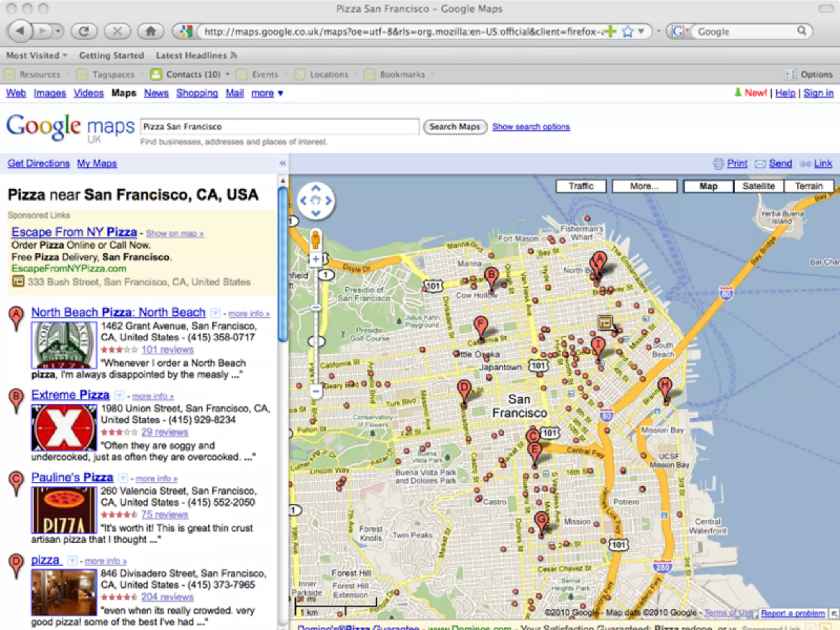The height and width of the screenshot is (630, 840).
Task: Open the Get Directions link
Action: pyautogui.click(x=39, y=163)
